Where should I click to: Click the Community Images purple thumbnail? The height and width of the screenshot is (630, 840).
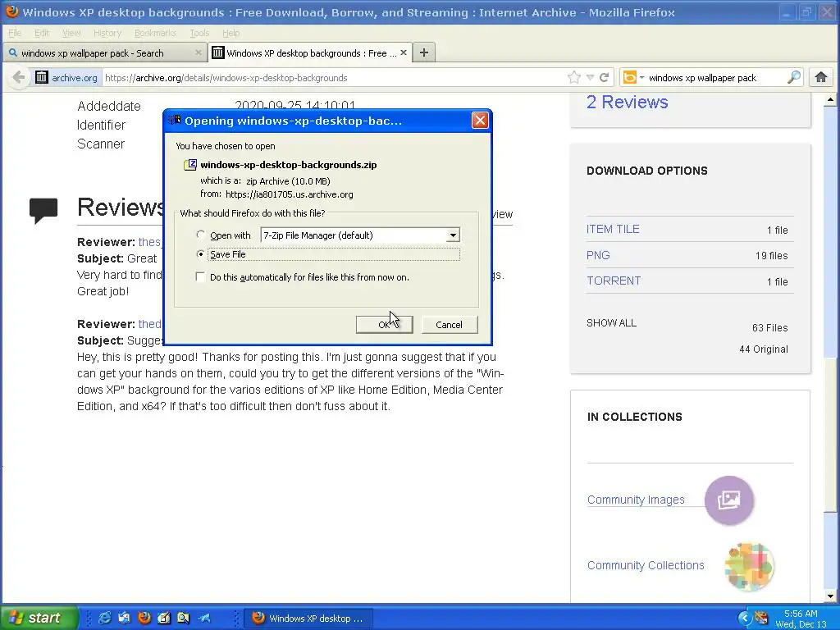729,500
